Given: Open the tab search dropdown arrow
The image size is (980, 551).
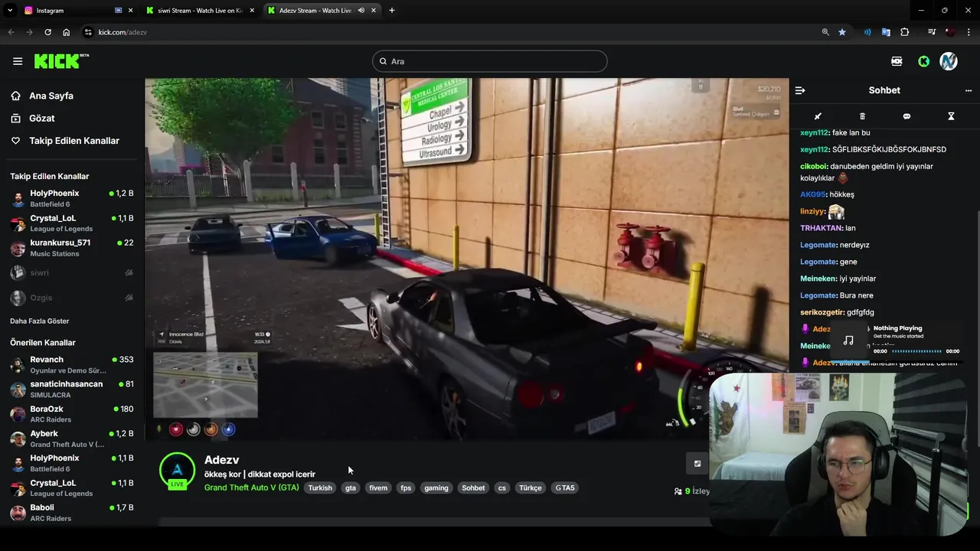Looking at the screenshot, I should point(10,11).
